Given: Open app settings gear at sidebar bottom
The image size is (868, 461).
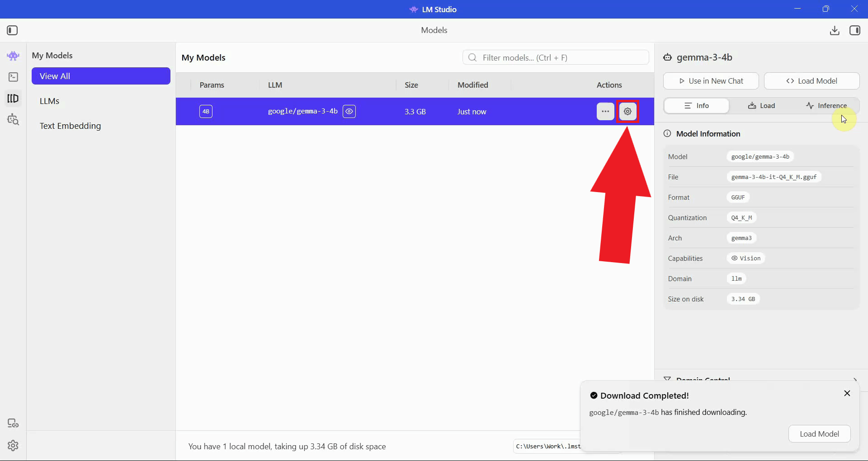Looking at the screenshot, I should point(13,446).
